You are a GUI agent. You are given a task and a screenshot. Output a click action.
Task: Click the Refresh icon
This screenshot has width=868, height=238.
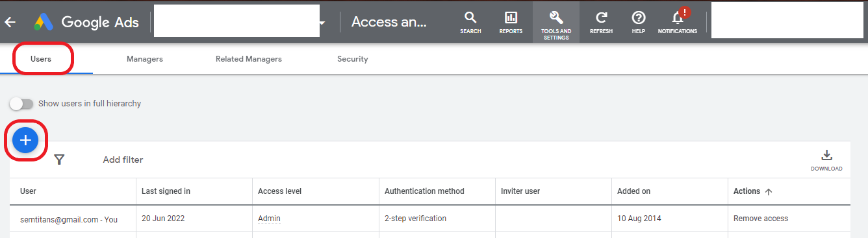point(601,18)
